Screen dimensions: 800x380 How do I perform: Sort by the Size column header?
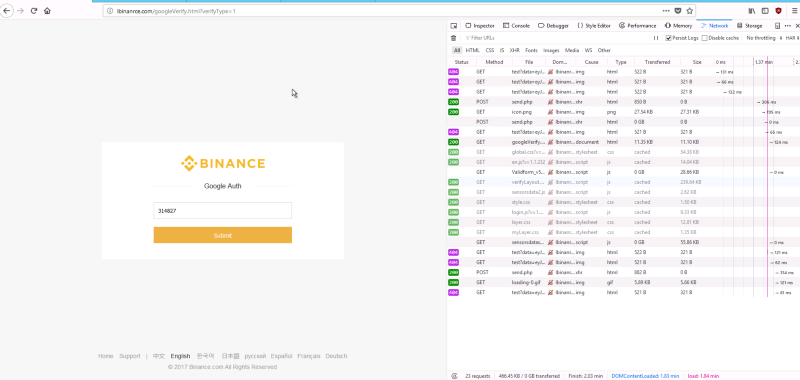pyautogui.click(x=697, y=62)
